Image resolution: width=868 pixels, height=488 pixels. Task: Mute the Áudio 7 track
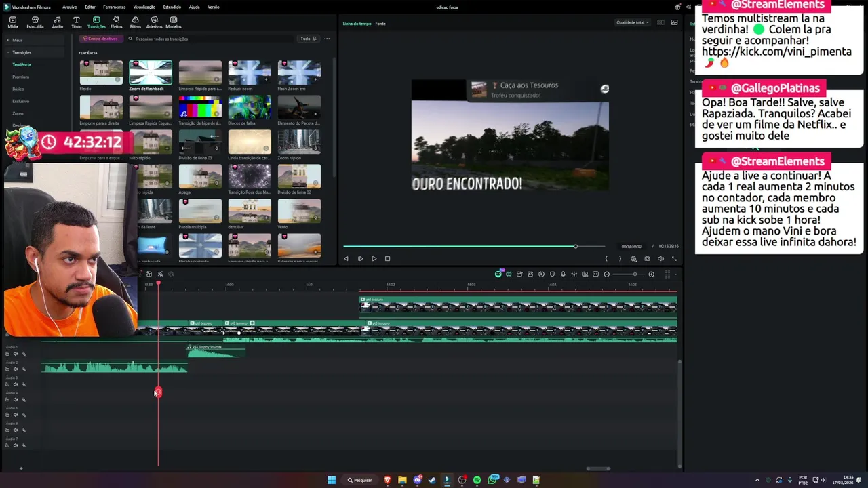[16, 445]
